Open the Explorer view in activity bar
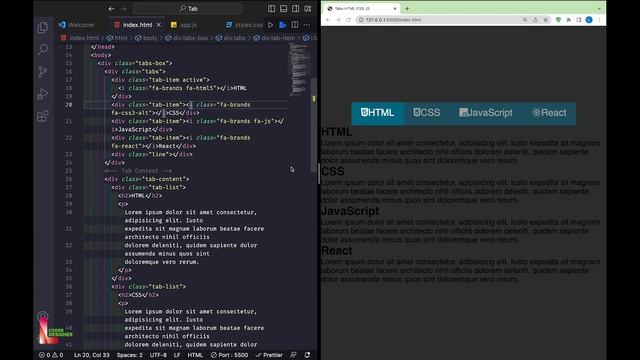Image resolution: width=640 pixels, height=360 pixels. [x=42, y=28]
